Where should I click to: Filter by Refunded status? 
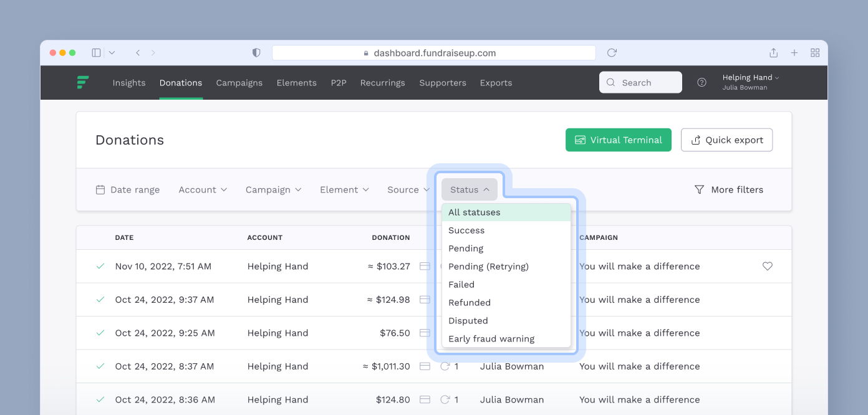tap(506, 303)
